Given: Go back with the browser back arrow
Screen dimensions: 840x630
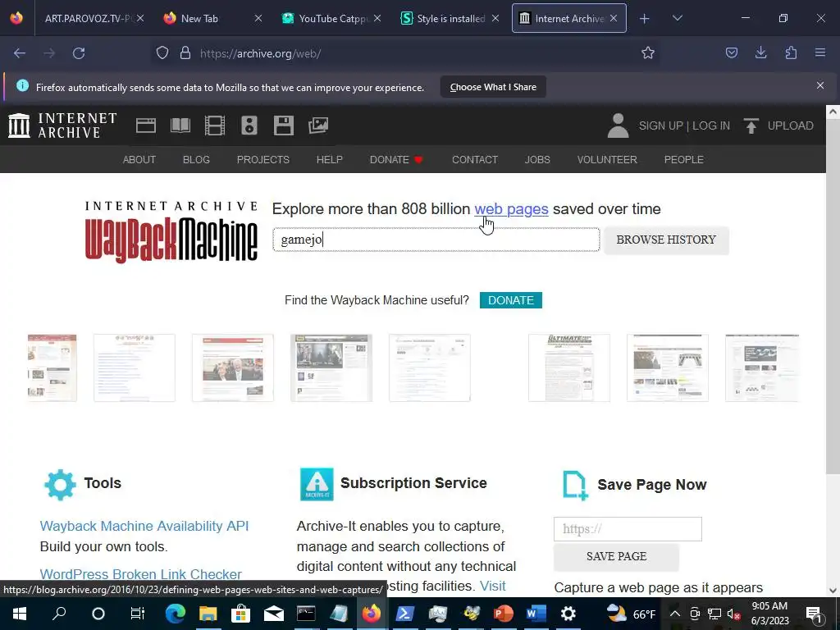Looking at the screenshot, I should coord(20,53).
